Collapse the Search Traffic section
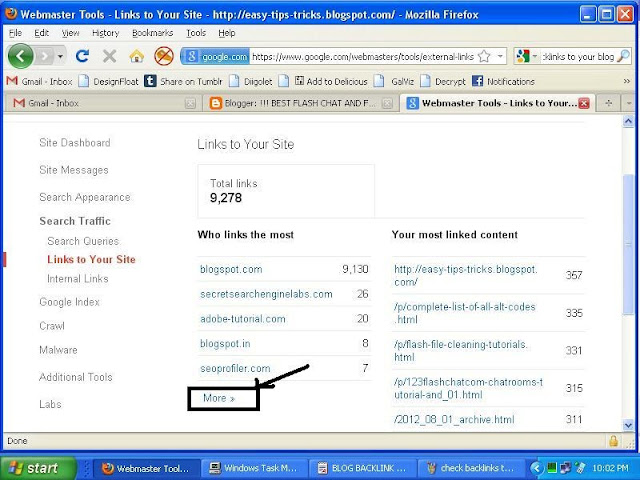The height and width of the screenshot is (480, 640). click(x=75, y=221)
